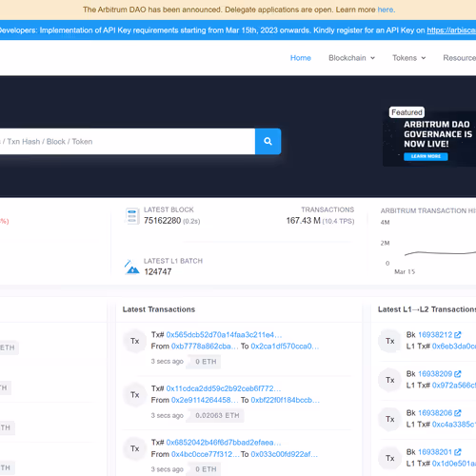Open L1 block 16938209
Image resolution: width=476 pixels, height=476 pixels.
tap(435, 374)
